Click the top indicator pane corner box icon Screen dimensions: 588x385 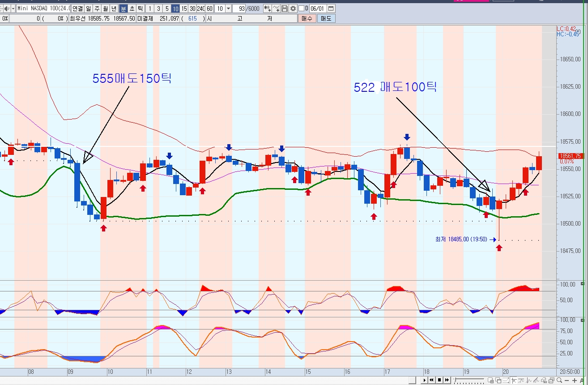[582, 284]
